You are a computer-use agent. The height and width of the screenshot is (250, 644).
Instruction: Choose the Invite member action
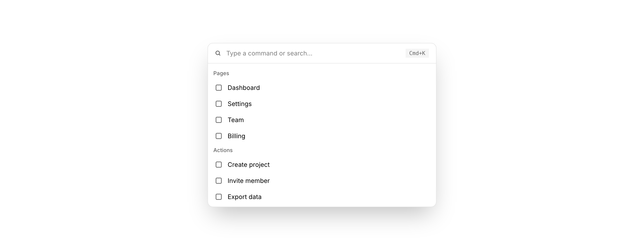(x=248, y=181)
